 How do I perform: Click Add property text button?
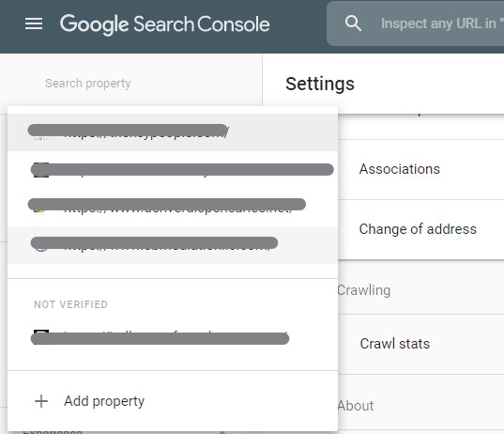(104, 401)
